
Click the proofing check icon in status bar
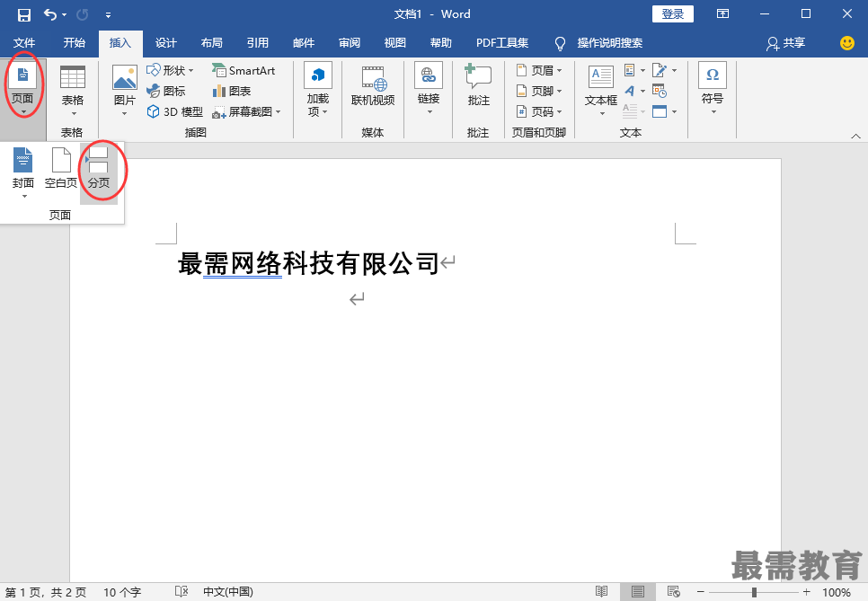tap(181, 592)
